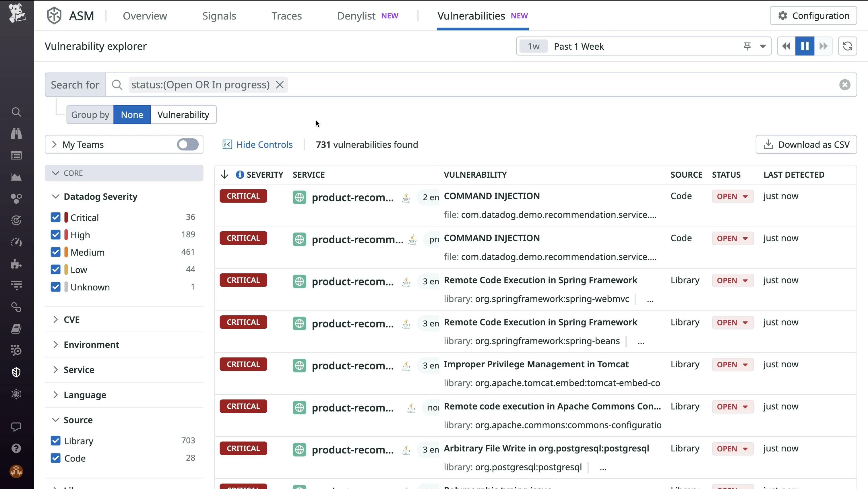Open the OPEN status dropdown on first row
The width and height of the screenshot is (868, 489).
coord(732,196)
